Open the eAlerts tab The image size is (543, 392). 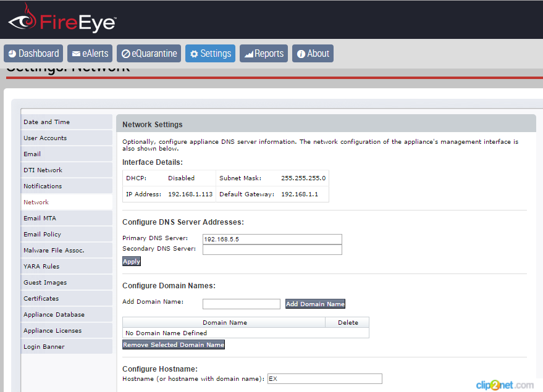90,53
